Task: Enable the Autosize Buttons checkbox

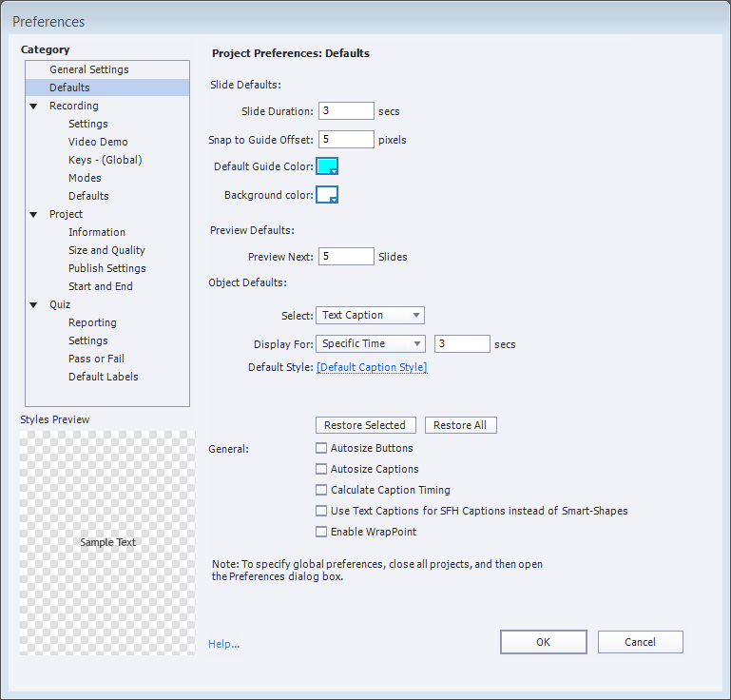Action: coord(321,448)
